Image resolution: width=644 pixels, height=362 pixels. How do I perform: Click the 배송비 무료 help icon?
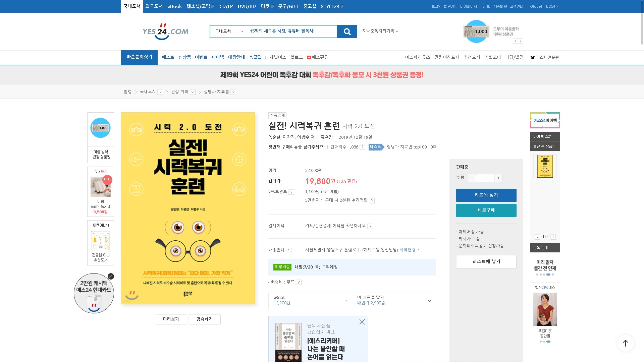click(x=299, y=282)
